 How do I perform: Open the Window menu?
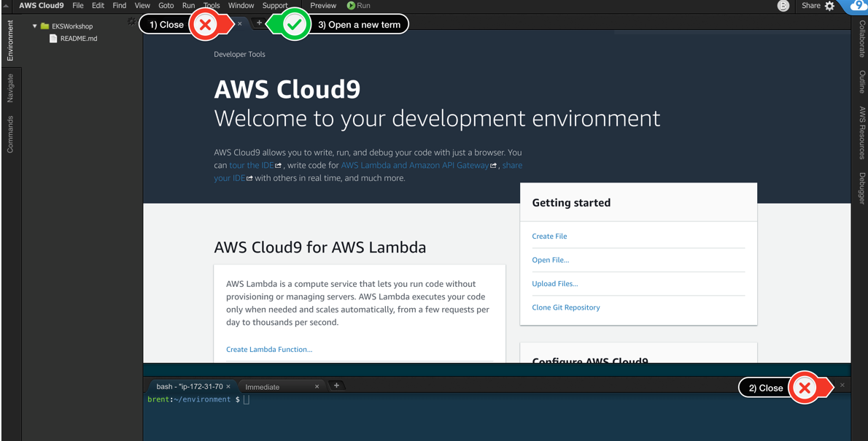[x=241, y=6]
